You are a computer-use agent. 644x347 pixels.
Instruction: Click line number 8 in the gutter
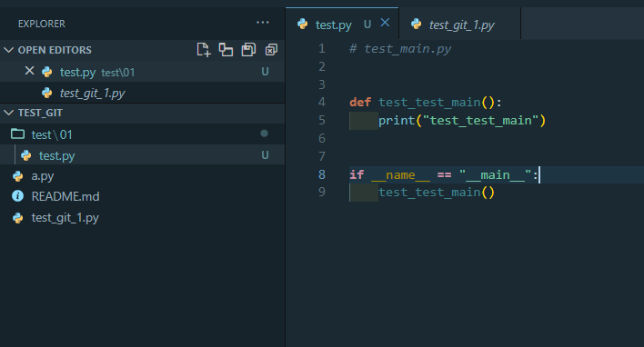pyautogui.click(x=322, y=174)
